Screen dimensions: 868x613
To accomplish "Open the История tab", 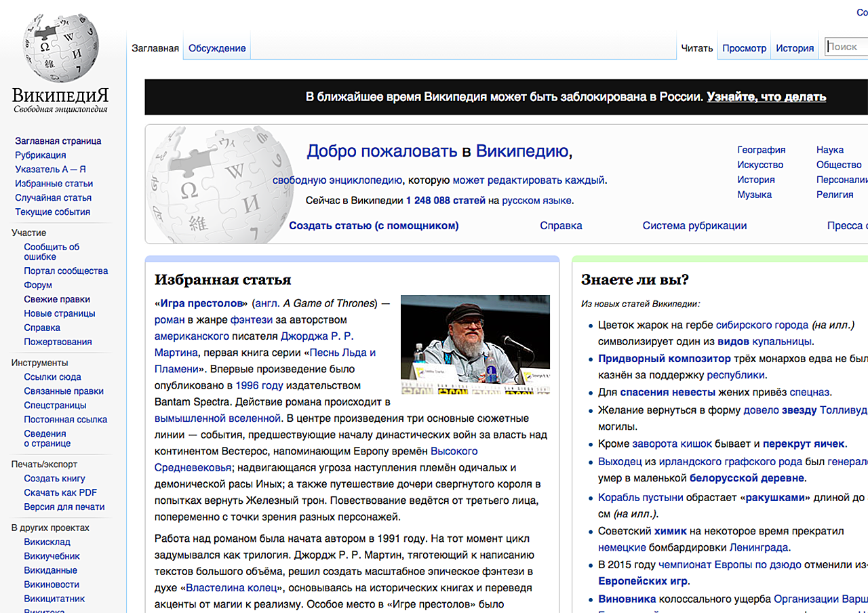I will [795, 48].
